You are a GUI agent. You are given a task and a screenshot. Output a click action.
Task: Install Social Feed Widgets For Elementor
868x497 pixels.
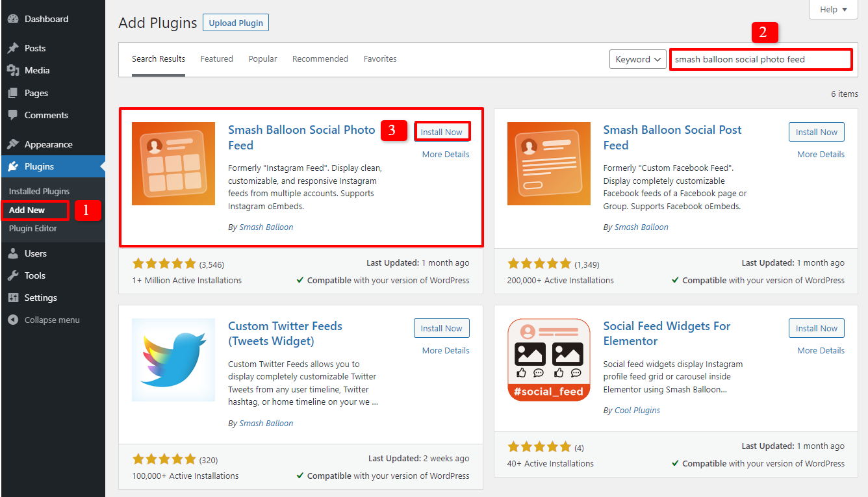tap(817, 328)
